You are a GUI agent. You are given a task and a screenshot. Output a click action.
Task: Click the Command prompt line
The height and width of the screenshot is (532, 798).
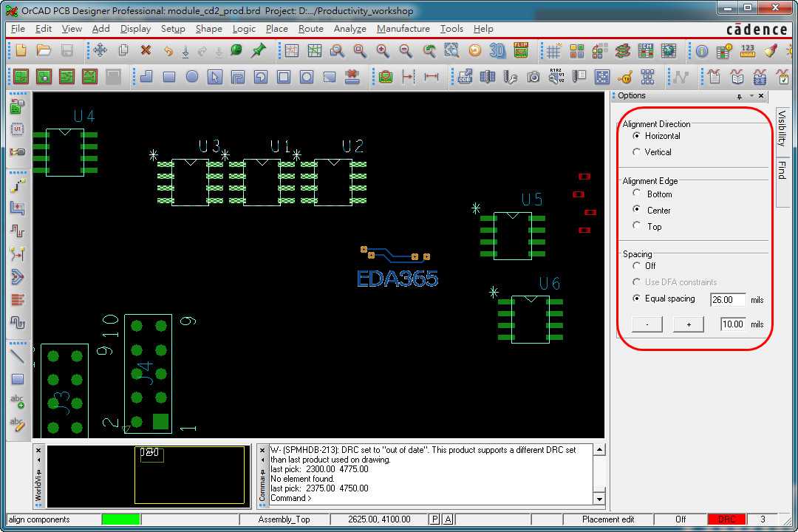click(x=290, y=498)
